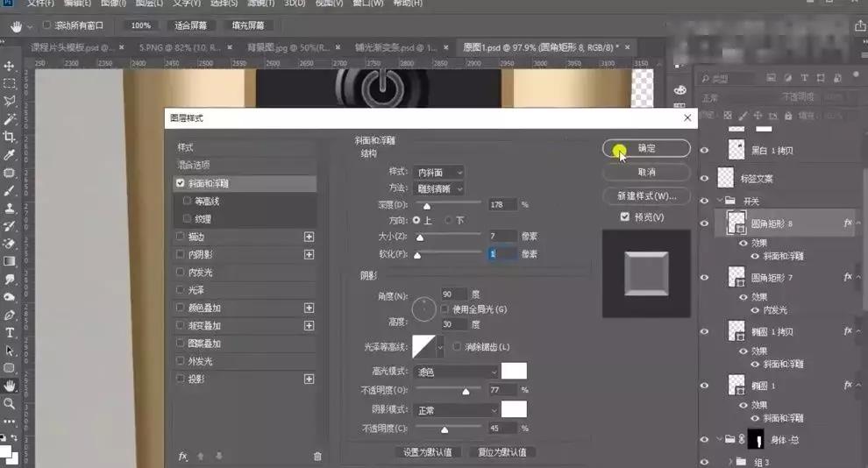Click the highlight mode color swatch
Image resolution: width=868 pixels, height=468 pixels.
pos(514,372)
